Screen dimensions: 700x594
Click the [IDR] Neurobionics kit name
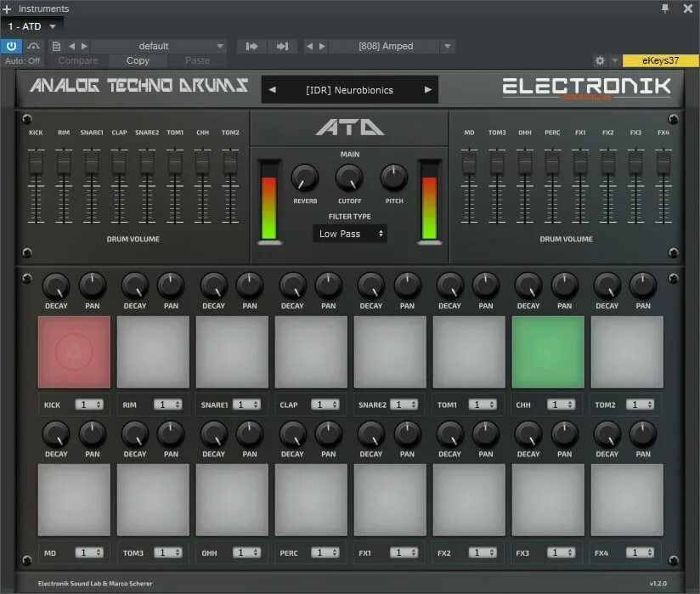click(x=349, y=90)
